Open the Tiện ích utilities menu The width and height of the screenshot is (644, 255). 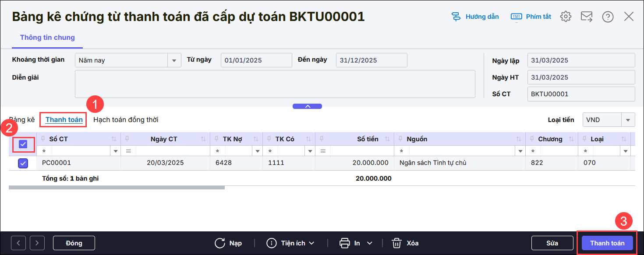click(x=291, y=243)
